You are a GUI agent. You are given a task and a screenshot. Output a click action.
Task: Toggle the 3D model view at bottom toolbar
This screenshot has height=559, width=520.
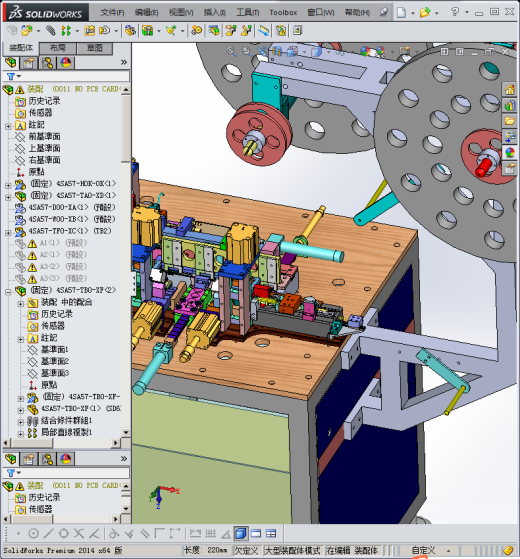(241, 534)
